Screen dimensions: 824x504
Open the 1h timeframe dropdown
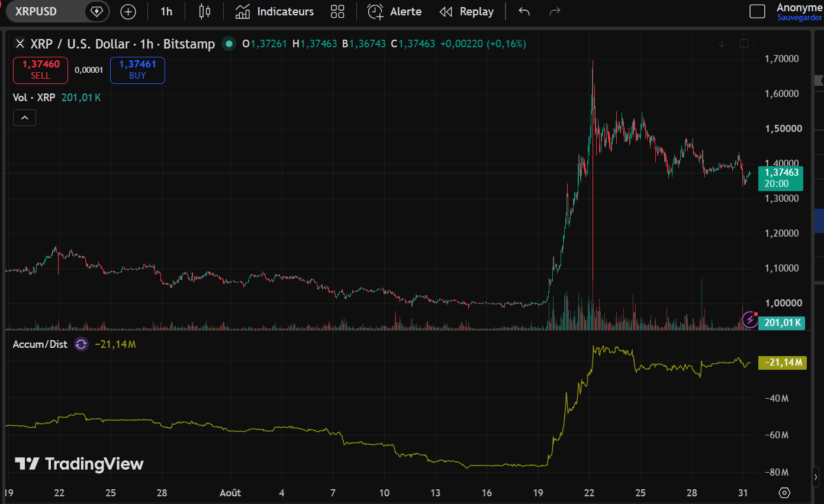click(x=166, y=11)
